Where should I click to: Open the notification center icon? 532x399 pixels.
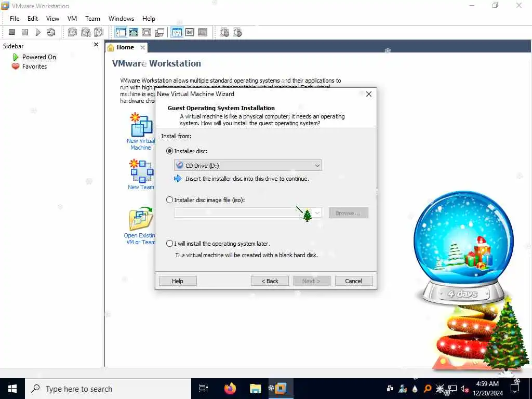click(x=515, y=389)
